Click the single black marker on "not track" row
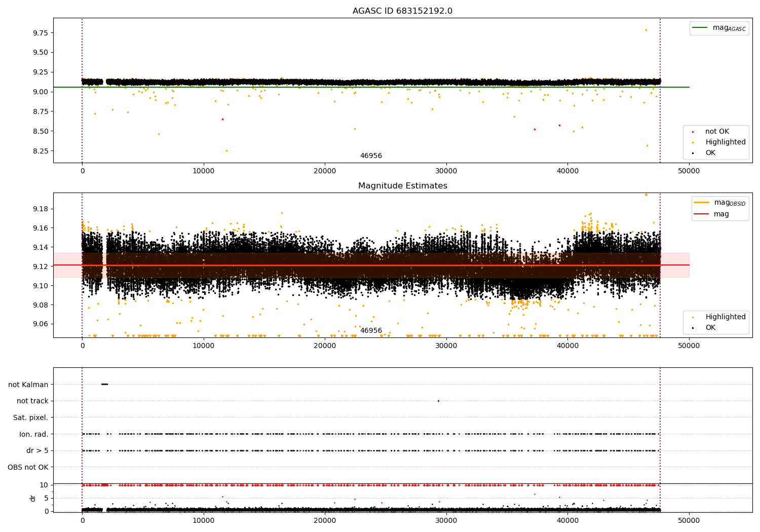Image resolution: width=760 pixels, height=532 pixels. click(x=438, y=401)
